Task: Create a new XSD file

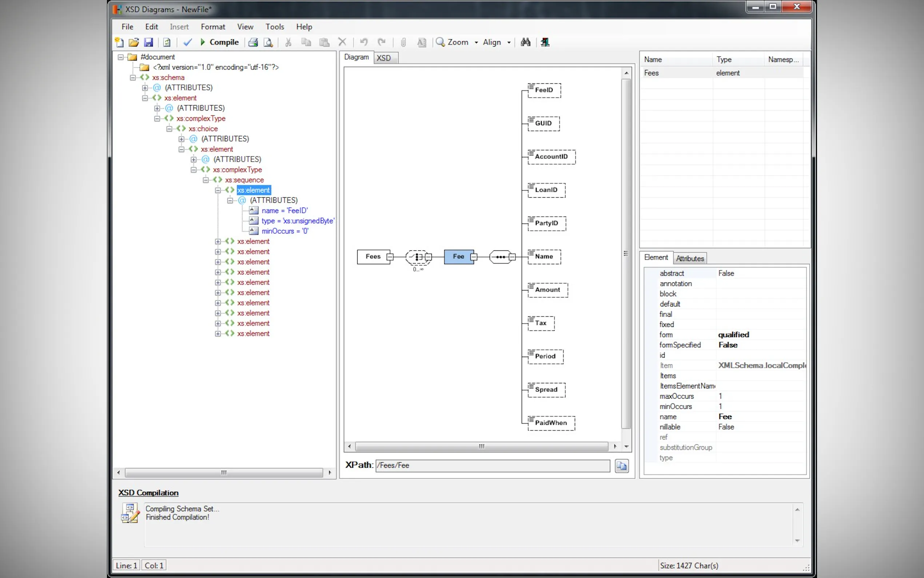Action: (119, 42)
